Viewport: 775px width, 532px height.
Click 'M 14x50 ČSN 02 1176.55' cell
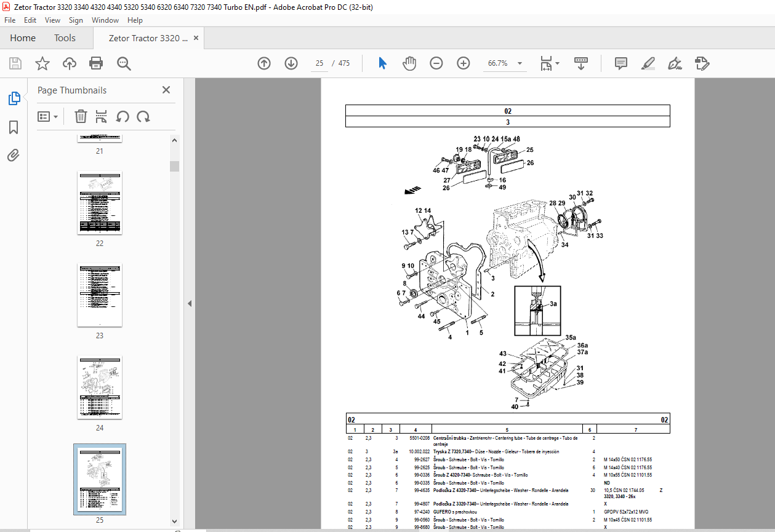click(x=628, y=459)
